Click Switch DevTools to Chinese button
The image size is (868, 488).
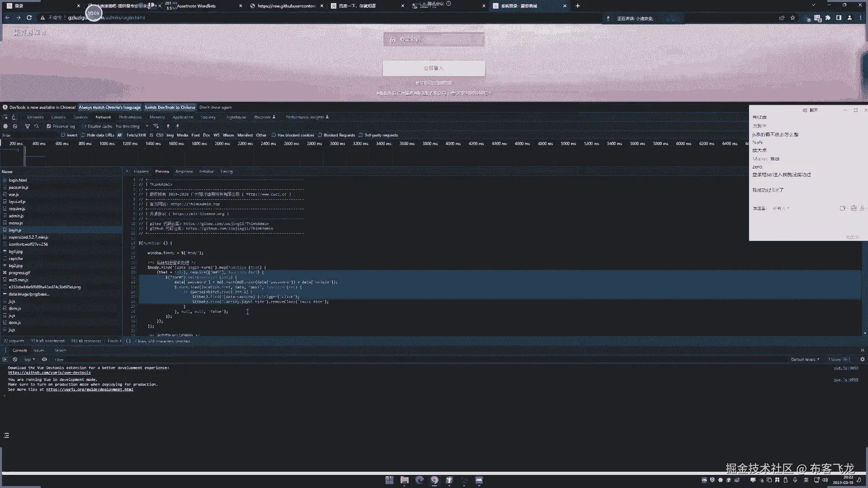(x=170, y=108)
